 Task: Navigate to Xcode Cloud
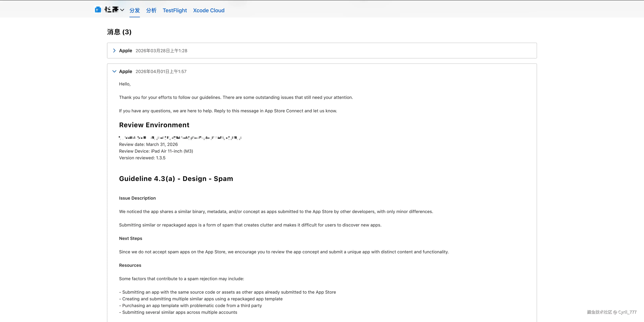coord(209,10)
